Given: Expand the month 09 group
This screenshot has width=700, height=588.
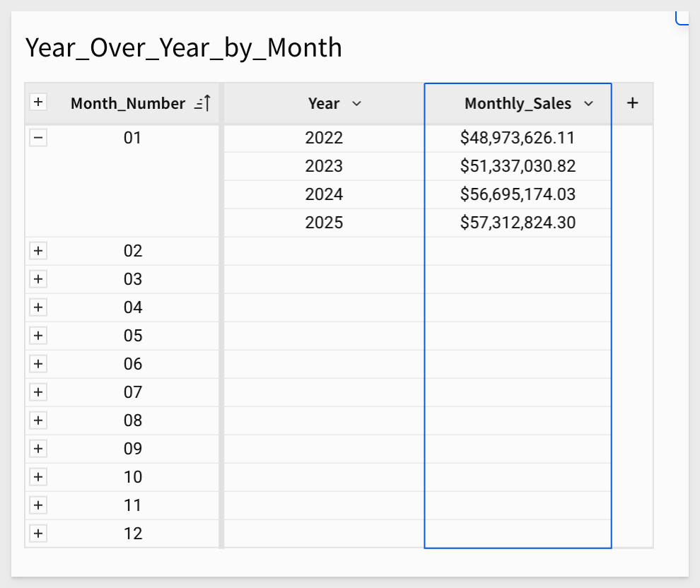Looking at the screenshot, I should (38, 449).
